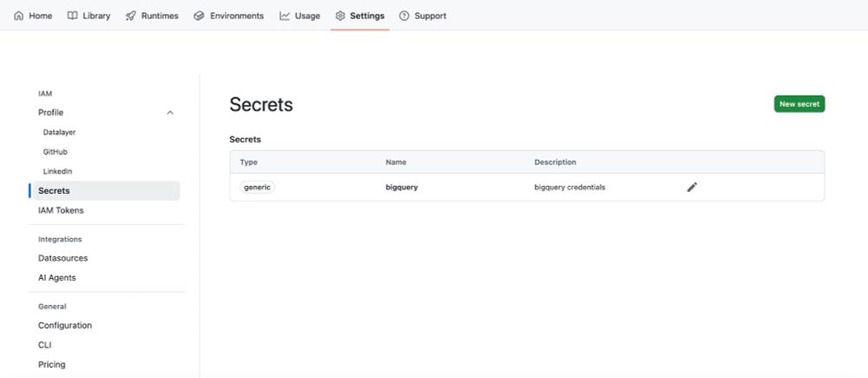Open the Support tab label

(x=431, y=16)
